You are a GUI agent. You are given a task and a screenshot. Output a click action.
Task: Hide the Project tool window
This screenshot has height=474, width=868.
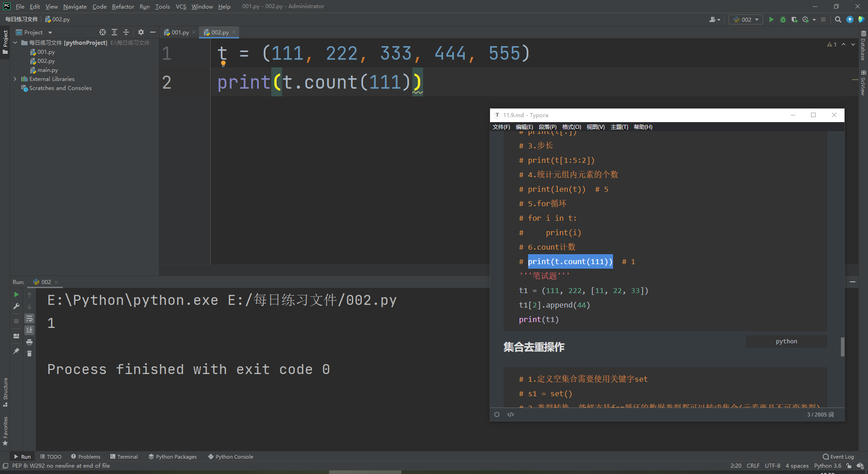(x=153, y=32)
